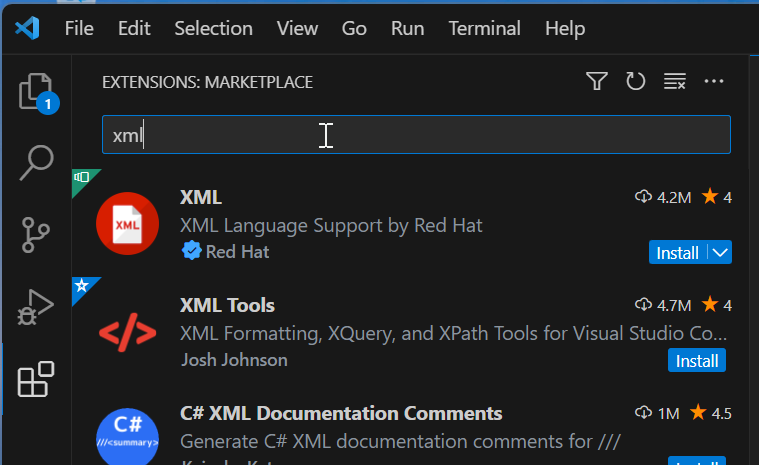Install the Red Hat XML extension
This screenshot has height=465, width=759.
pyautogui.click(x=677, y=252)
